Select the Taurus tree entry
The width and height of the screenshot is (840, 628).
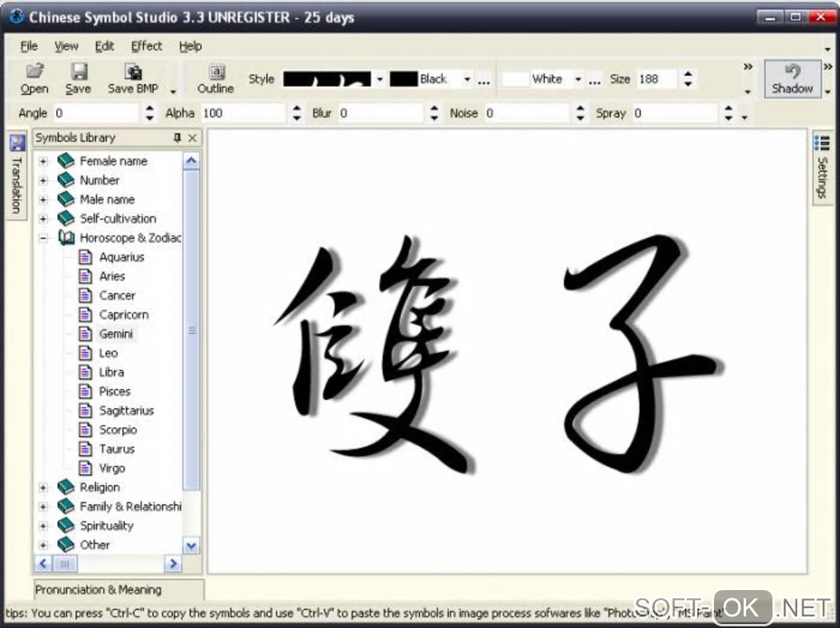click(x=117, y=449)
